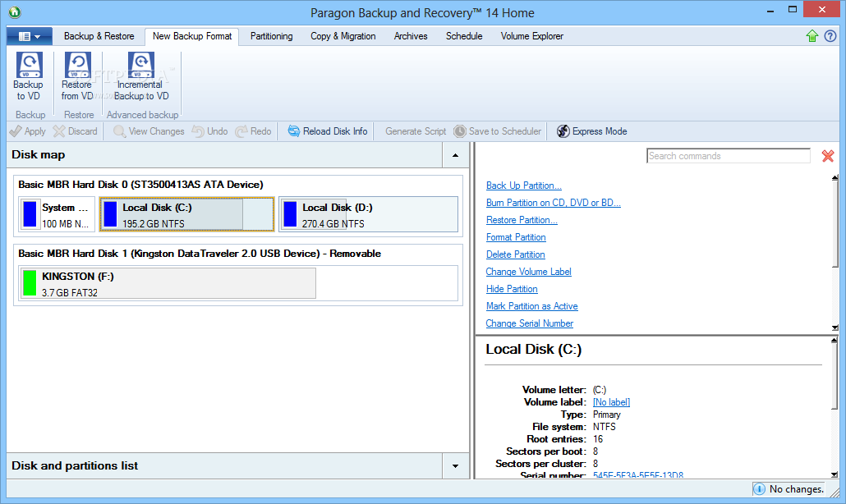Click commands list scrollbar down arrow
The height and width of the screenshot is (504, 846).
pos(835,328)
